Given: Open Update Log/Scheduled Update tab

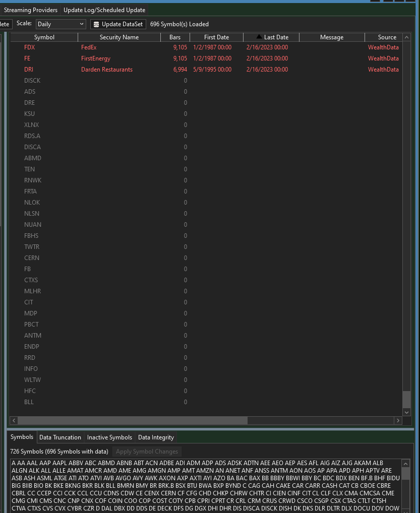Looking at the screenshot, I should (x=104, y=10).
